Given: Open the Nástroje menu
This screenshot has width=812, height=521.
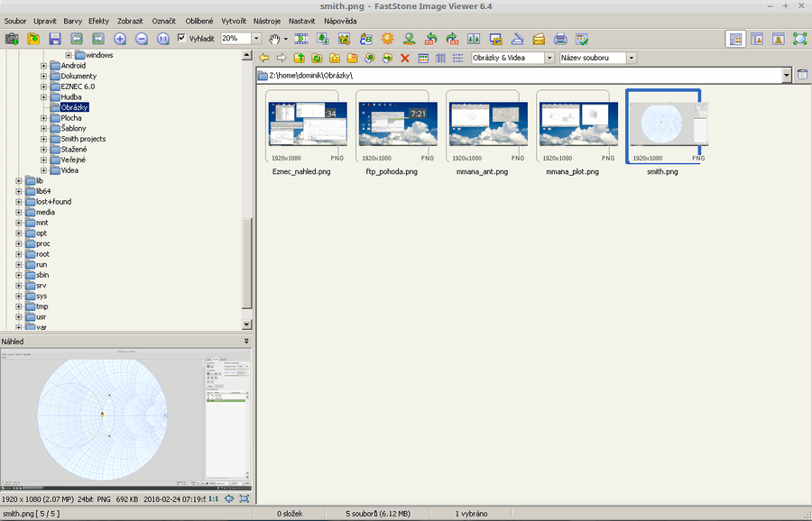Looking at the screenshot, I should 267,20.
